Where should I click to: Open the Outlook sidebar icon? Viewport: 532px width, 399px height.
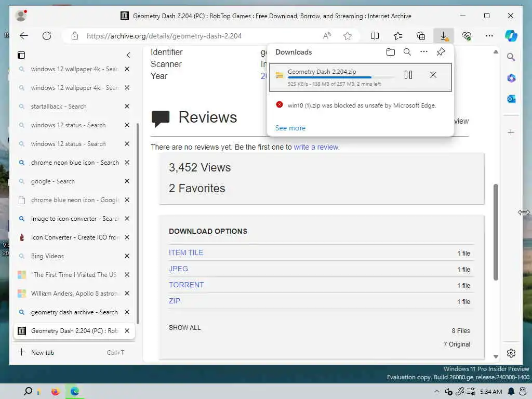511,99
